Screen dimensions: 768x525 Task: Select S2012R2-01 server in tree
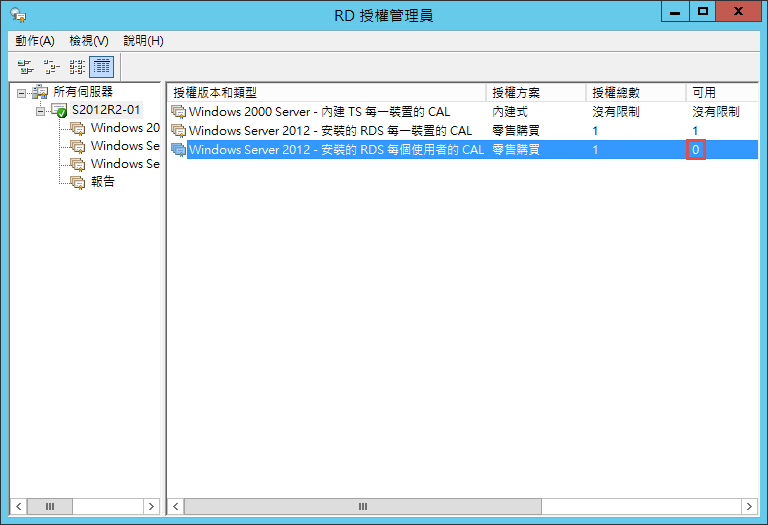tap(106, 110)
